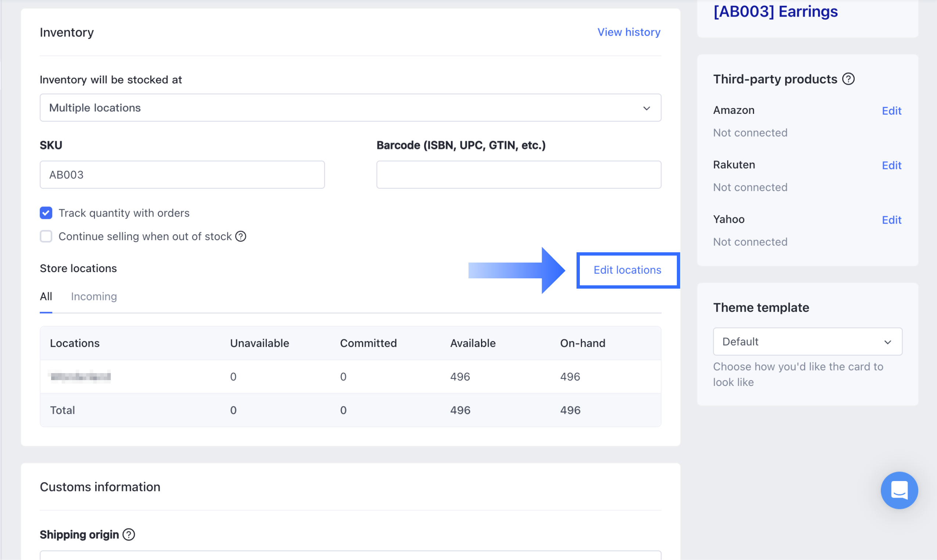Open the [AB003] Earrings product link

click(x=775, y=12)
